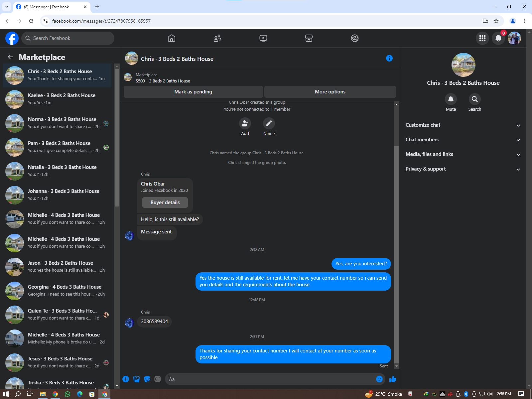The image size is (532, 399).
Task: Choose a sticker icon in composer
Action: click(x=147, y=379)
